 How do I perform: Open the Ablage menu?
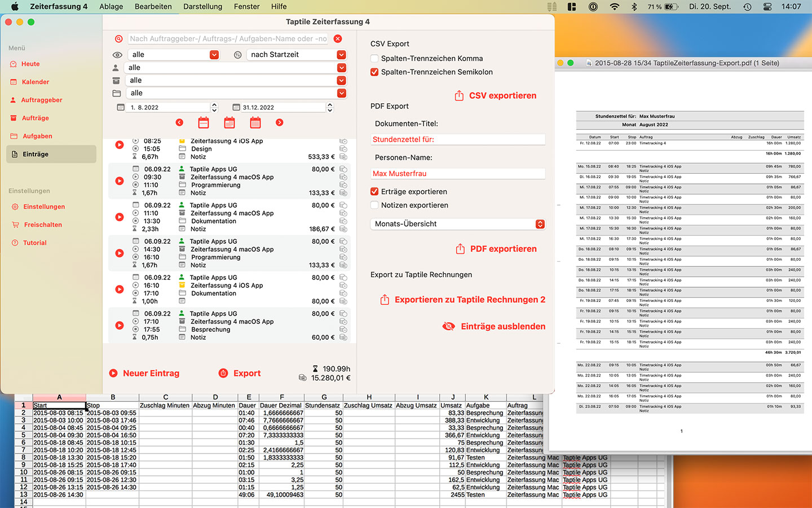click(111, 7)
